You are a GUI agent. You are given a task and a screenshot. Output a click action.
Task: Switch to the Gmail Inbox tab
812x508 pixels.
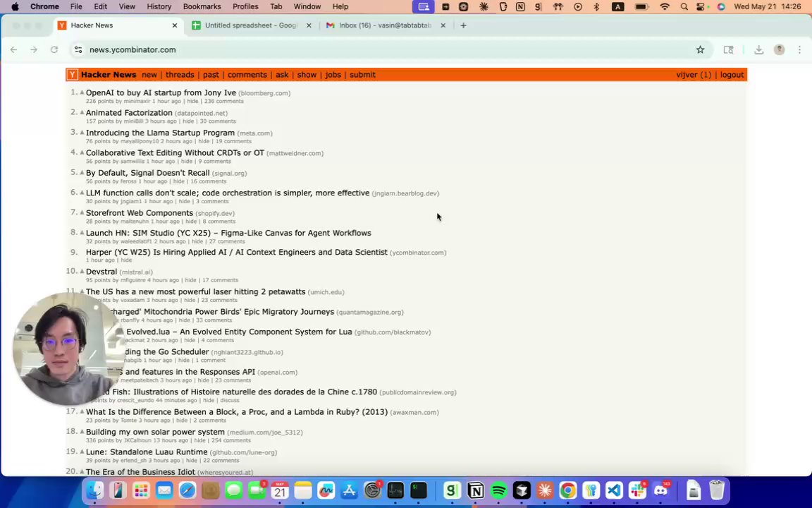(x=386, y=25)
